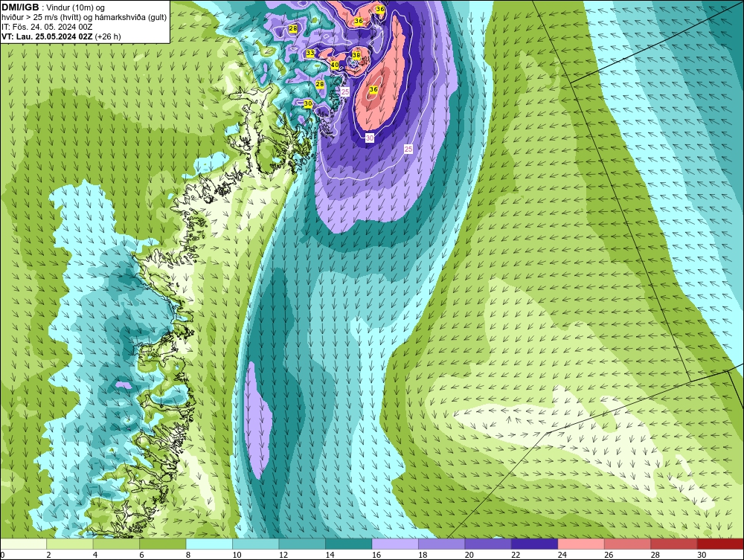Click the legend scale number 14
The image size is (744, 560).
330,555
